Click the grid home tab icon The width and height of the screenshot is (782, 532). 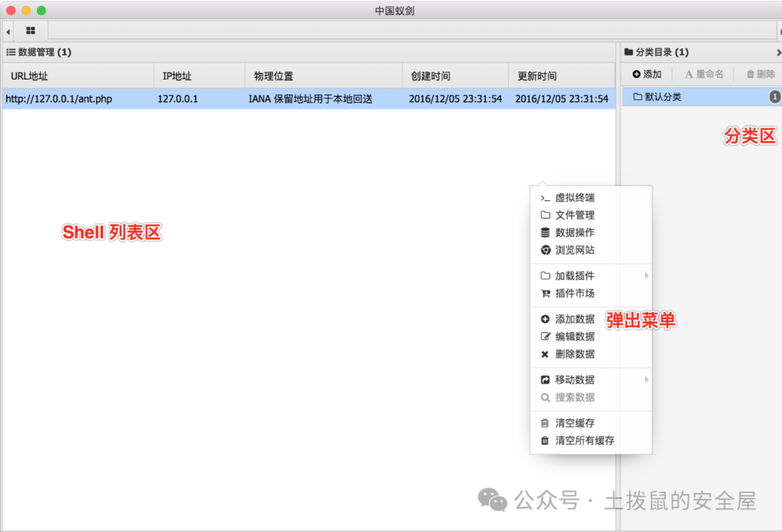click(30, 30)
